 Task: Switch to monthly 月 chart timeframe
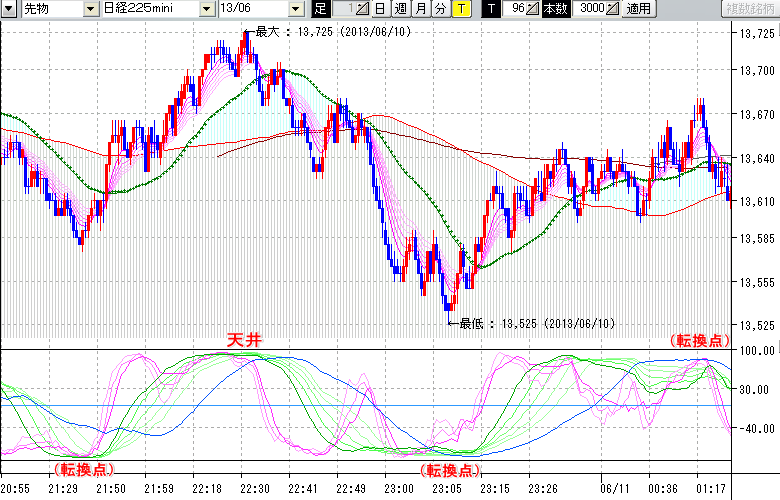(420, 9)
